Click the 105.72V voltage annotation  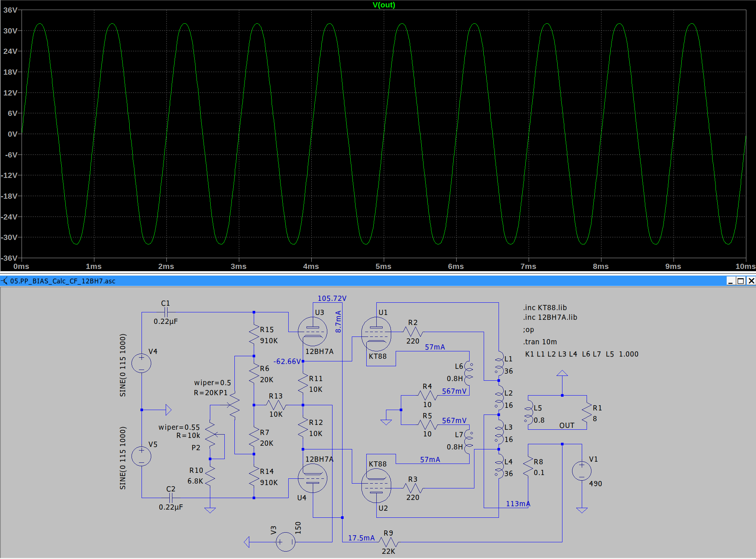[332, 298]
